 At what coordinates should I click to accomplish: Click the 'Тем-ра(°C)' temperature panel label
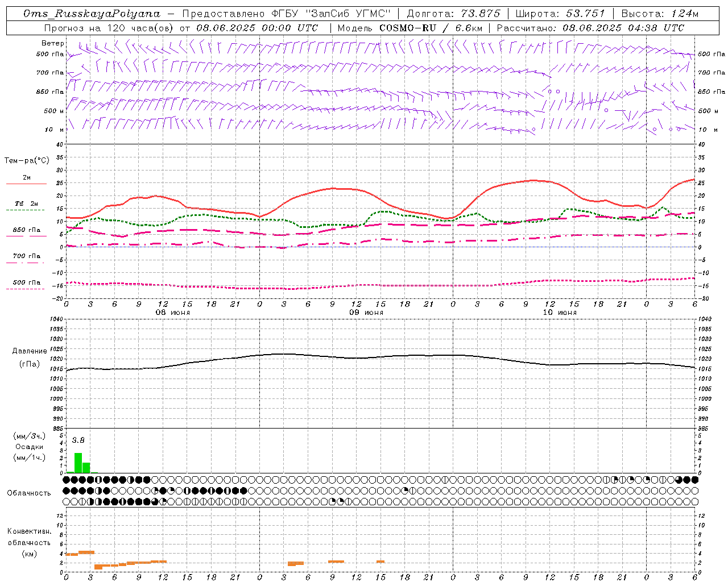click(27, 161)
